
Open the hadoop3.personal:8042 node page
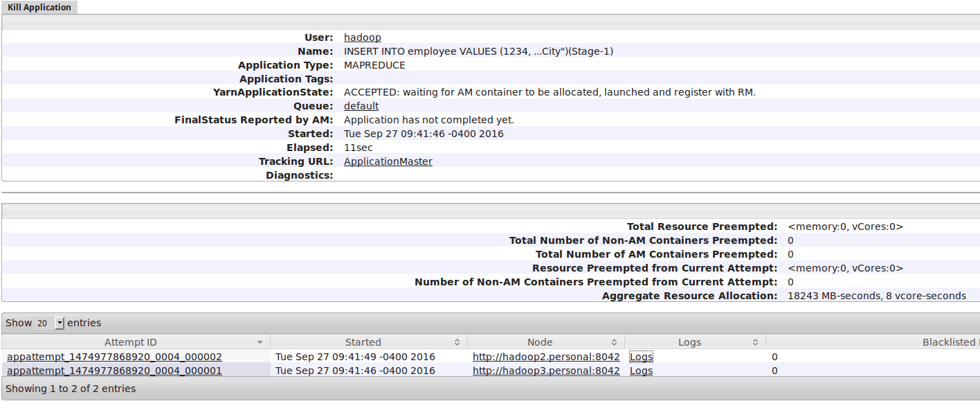point(546,370)
